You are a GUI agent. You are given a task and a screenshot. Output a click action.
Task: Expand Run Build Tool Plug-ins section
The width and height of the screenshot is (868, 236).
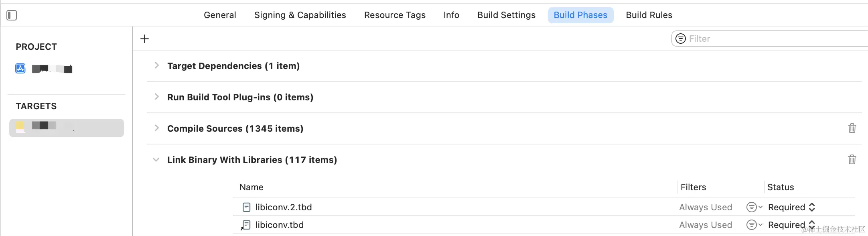pos(156,97)
